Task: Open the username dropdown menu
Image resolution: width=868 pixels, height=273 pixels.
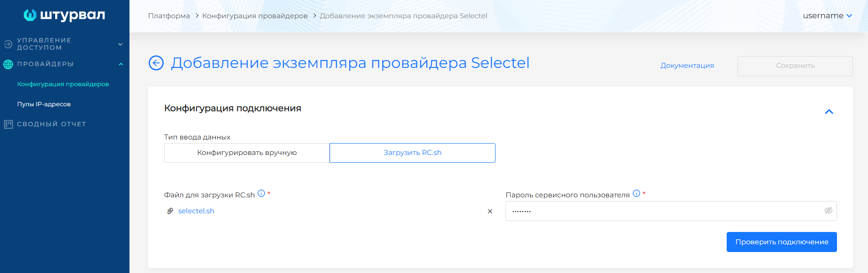Action: point(827,15)
